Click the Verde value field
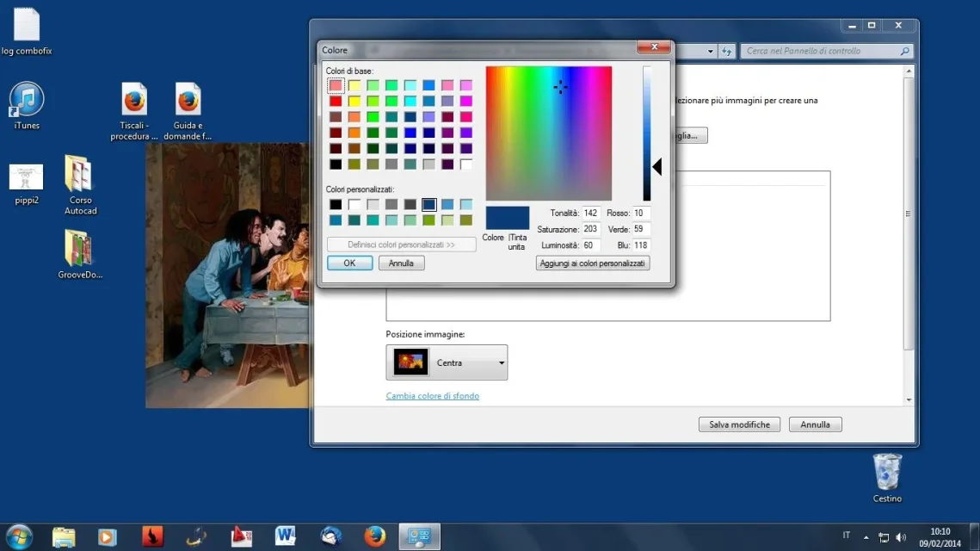Image resolution: width=980 pixels, height=551 pixels. pos(641,230)
